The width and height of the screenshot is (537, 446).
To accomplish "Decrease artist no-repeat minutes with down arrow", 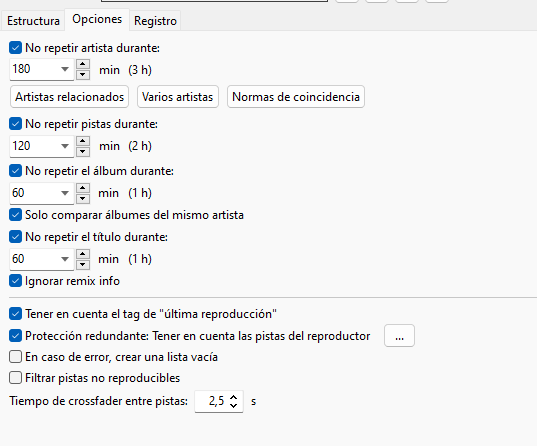I will pyautogui.click(x=83, y=75).
